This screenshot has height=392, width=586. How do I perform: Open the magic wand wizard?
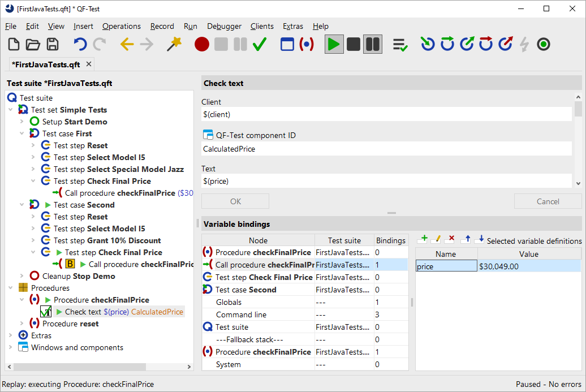174,44
